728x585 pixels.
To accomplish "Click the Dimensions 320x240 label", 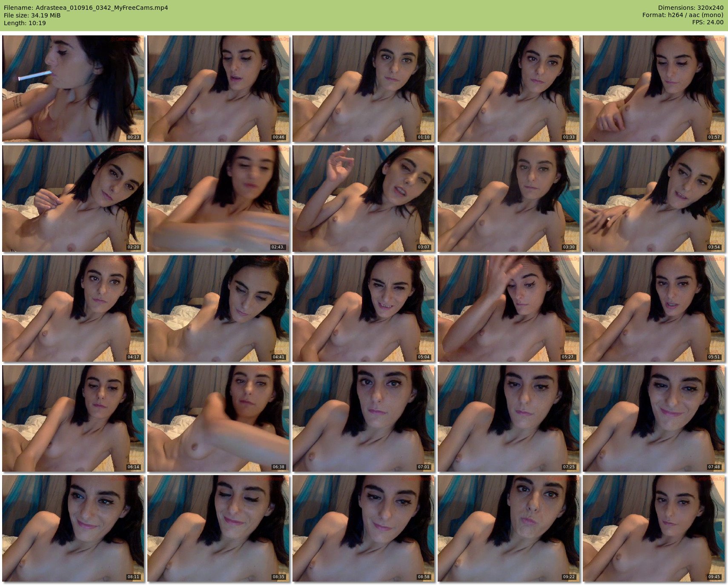I will 691,8.
